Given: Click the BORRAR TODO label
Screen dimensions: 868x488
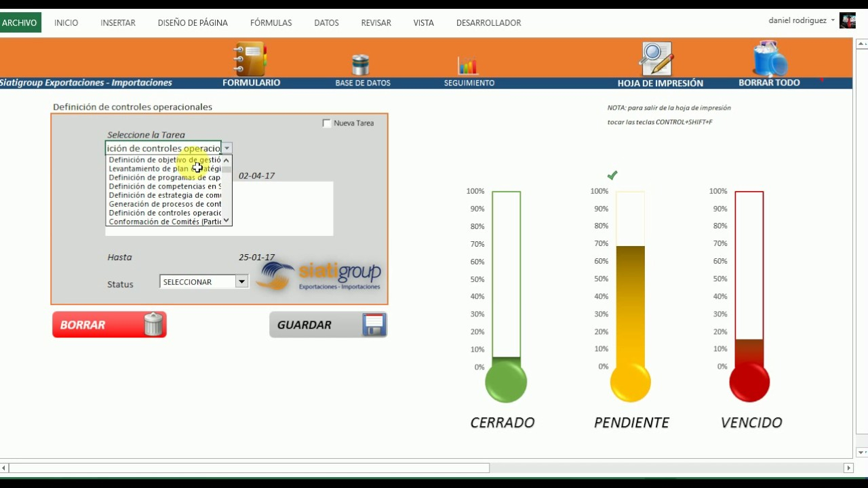Looking at the screenshot, I should 769,83.
